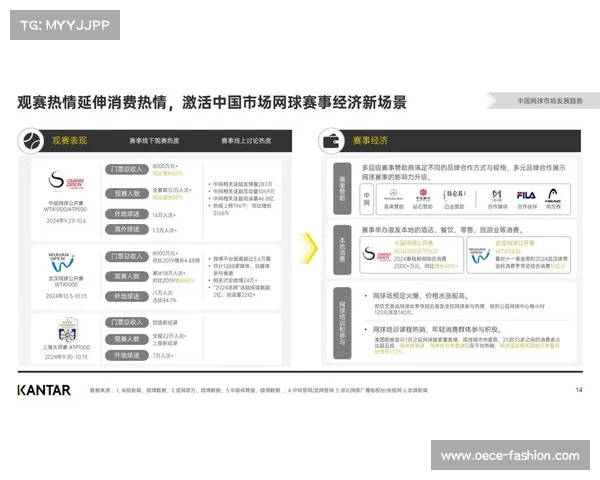This screenshot has width=600, height=480.
Task: Select the China Open logo in 观赛表现 panel
Action: click(x=66, y=180)
